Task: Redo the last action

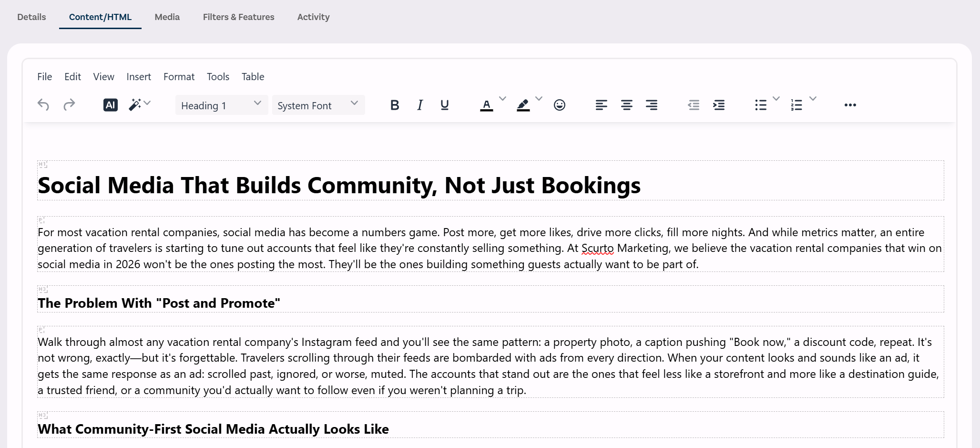Action: point(69,105)
